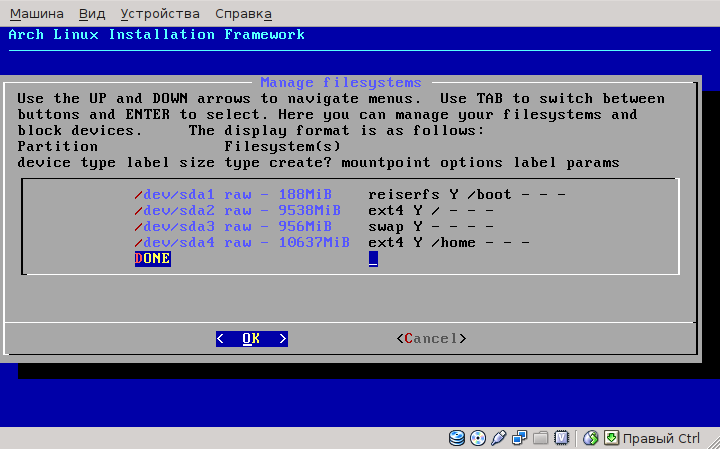Screen dimensions: 720x449
Task: Click the USB devices icon
Action: (498, 438)
